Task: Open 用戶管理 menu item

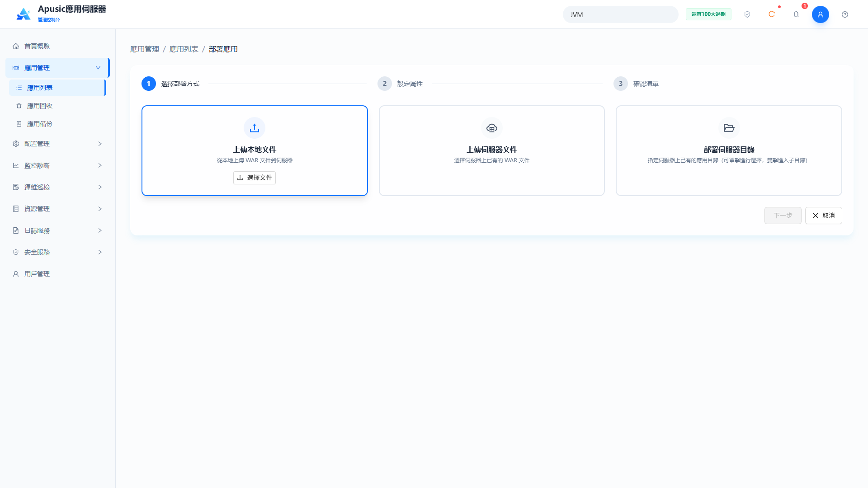Action: pos(57,274)
